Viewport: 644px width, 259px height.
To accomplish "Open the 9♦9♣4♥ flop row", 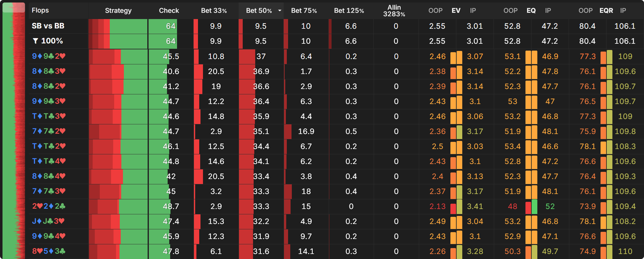I will click(x=49, y=236).
